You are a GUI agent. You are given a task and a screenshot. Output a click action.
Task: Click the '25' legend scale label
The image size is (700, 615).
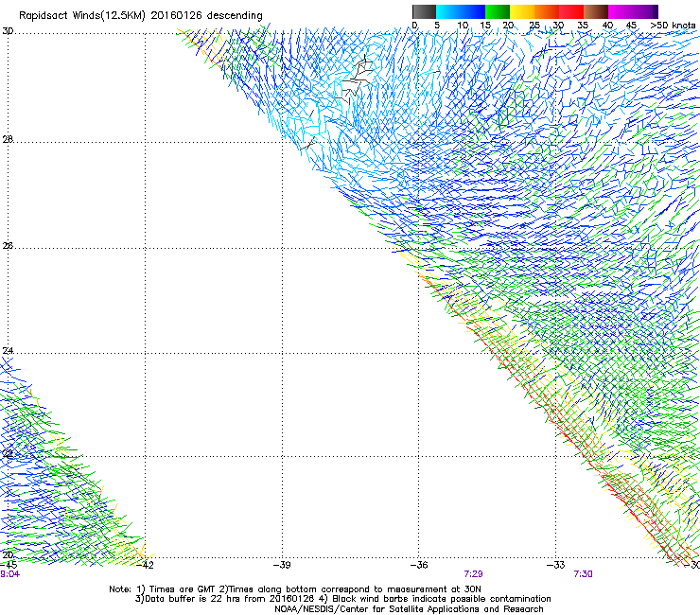tap(534, 26)
